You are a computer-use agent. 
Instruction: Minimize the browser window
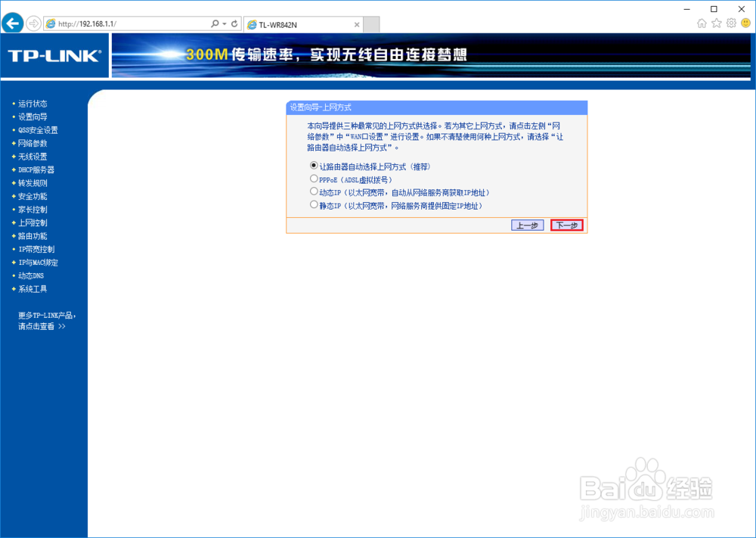[687, 8]
